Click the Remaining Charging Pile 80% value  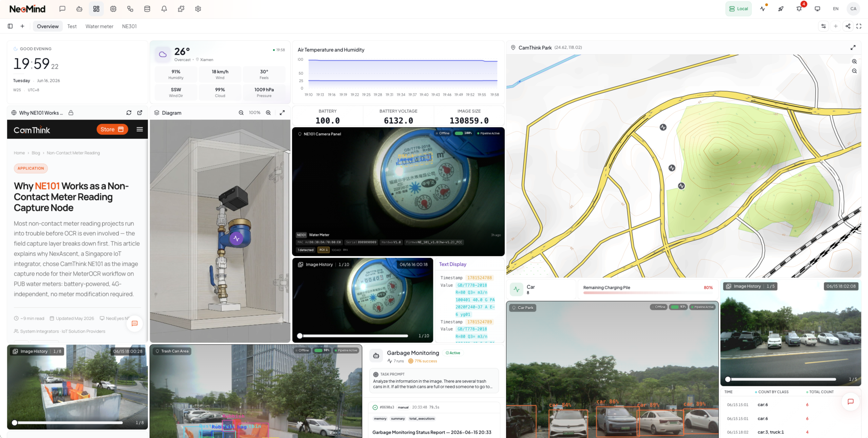pos(708,288)
